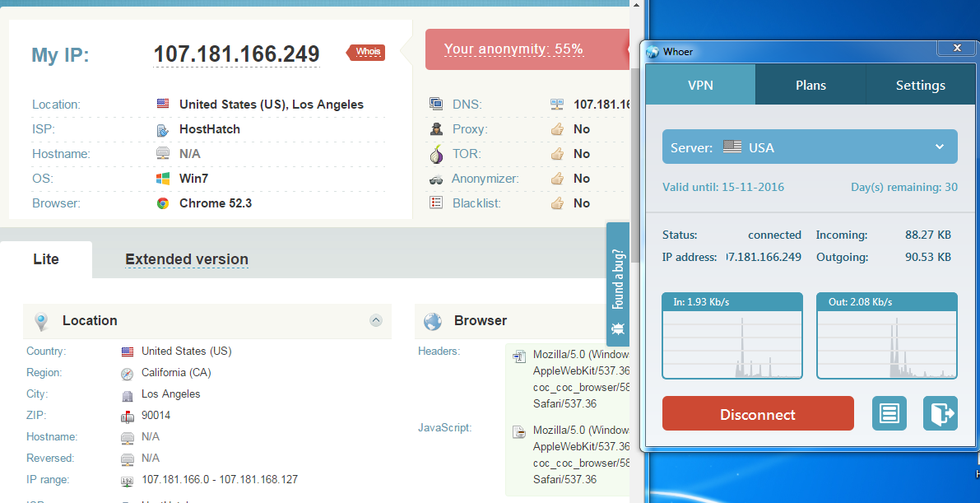980x503 pixels.
Task: Open the Plans tab in Whoer window
Action: tap(810, 85)
